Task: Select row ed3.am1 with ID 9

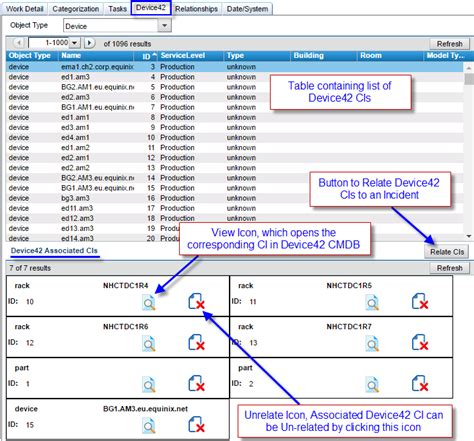Action: 234,127
